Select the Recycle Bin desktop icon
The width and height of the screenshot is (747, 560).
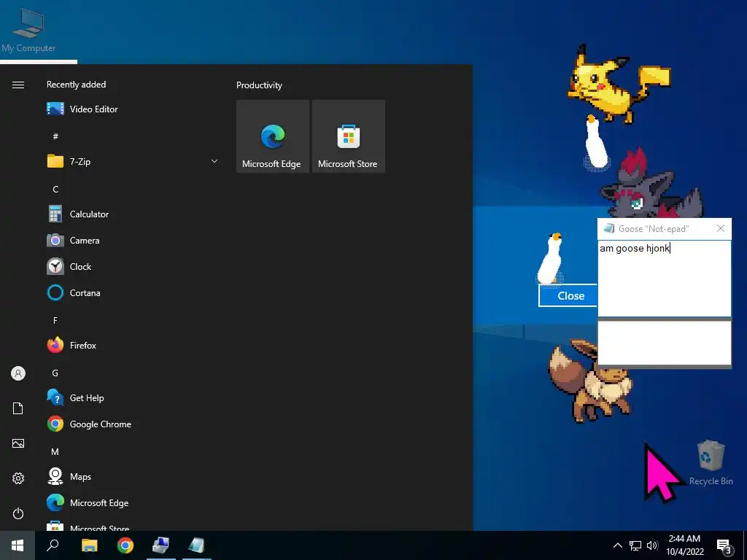pos(711,463)
